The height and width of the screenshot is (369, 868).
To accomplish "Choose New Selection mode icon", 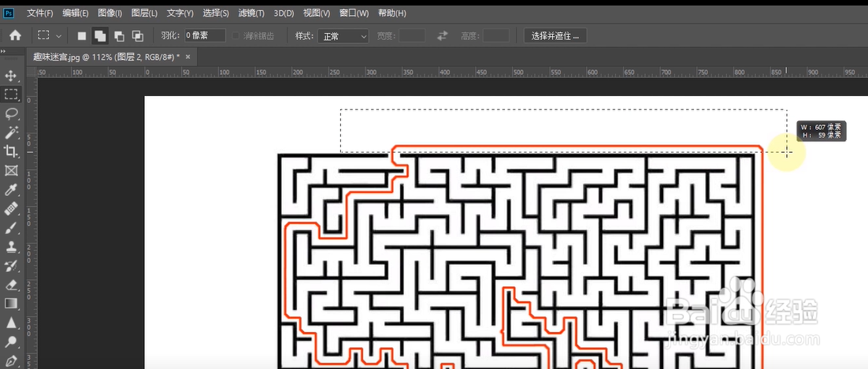I will [82, 36].
